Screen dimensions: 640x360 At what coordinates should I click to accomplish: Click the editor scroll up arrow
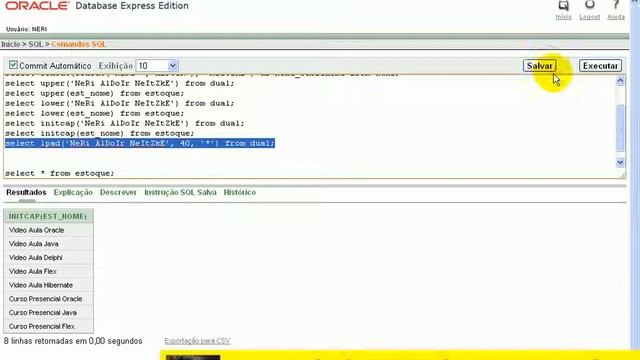coord(620,81)
